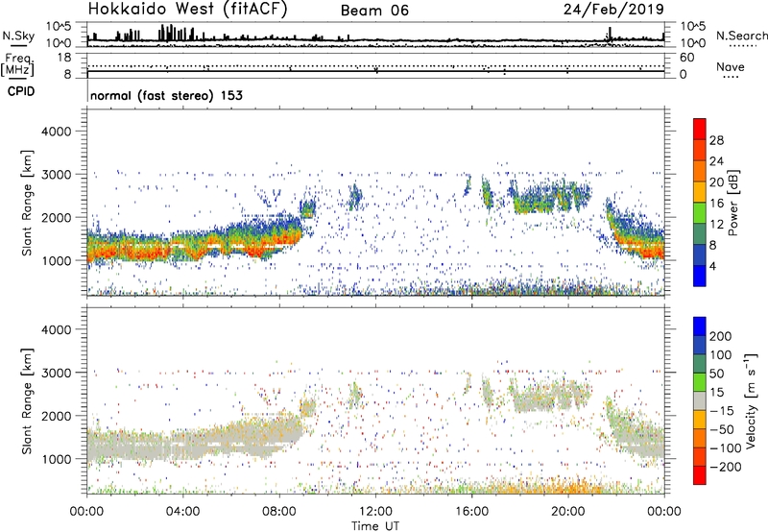The height and width of the screenshot is (532, 768).
Task: Click red bottom segment of Velocity colorbar
Action: [700, 475]
